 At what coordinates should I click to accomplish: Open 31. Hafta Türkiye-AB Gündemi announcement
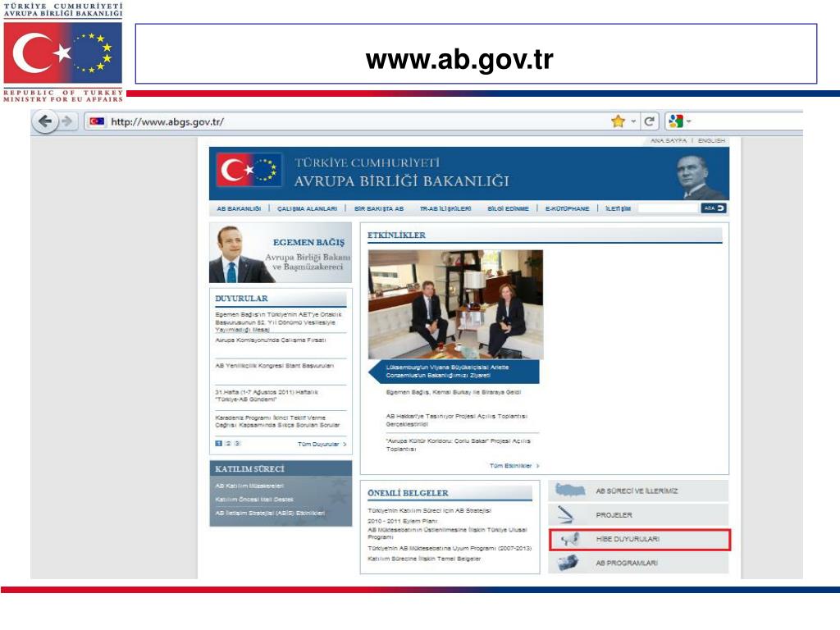[x=267, y=396]
